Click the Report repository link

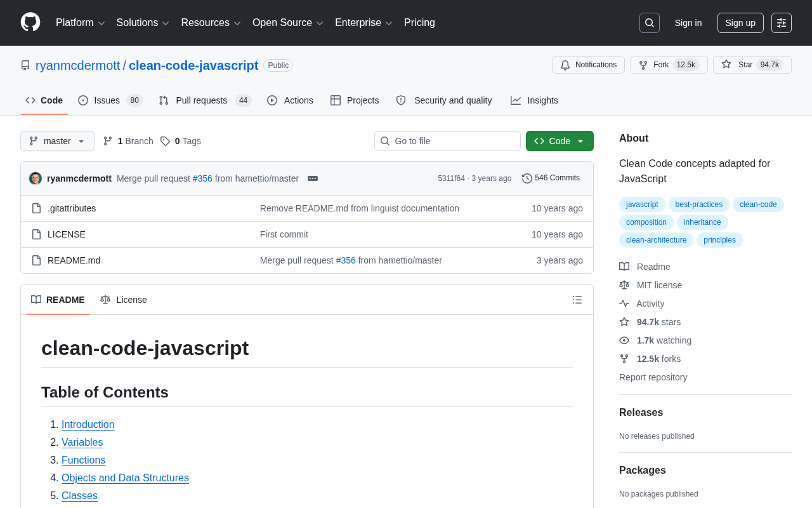(653, 377)
